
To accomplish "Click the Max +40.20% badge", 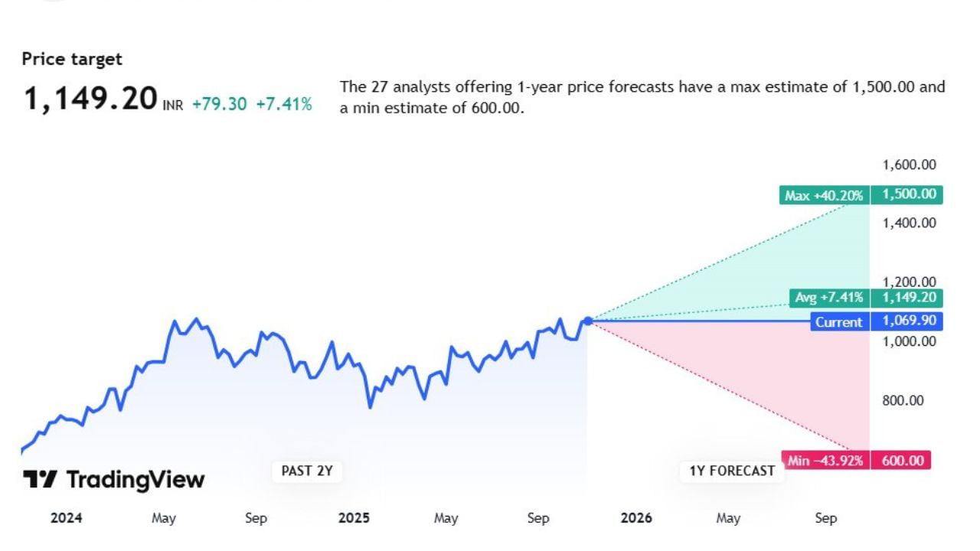I will 824,195.
